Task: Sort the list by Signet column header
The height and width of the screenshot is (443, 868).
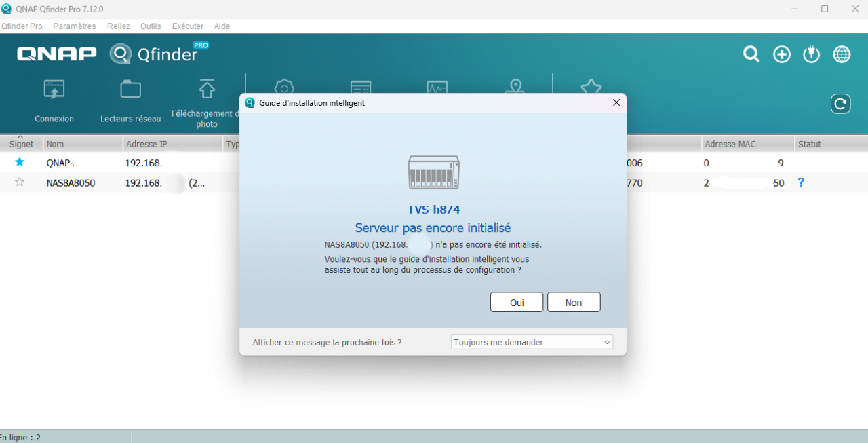Action: [21, 144]
